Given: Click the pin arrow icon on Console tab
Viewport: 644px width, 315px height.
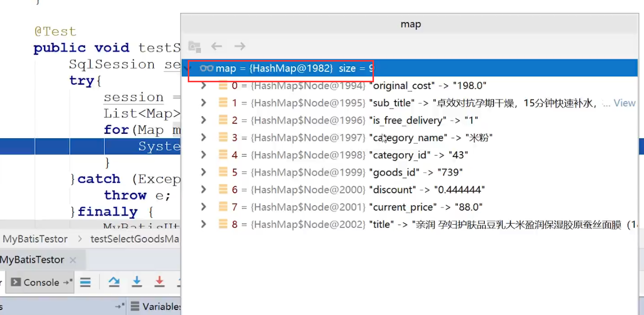Looking at the screenshot, I should (x=67, y=282).
